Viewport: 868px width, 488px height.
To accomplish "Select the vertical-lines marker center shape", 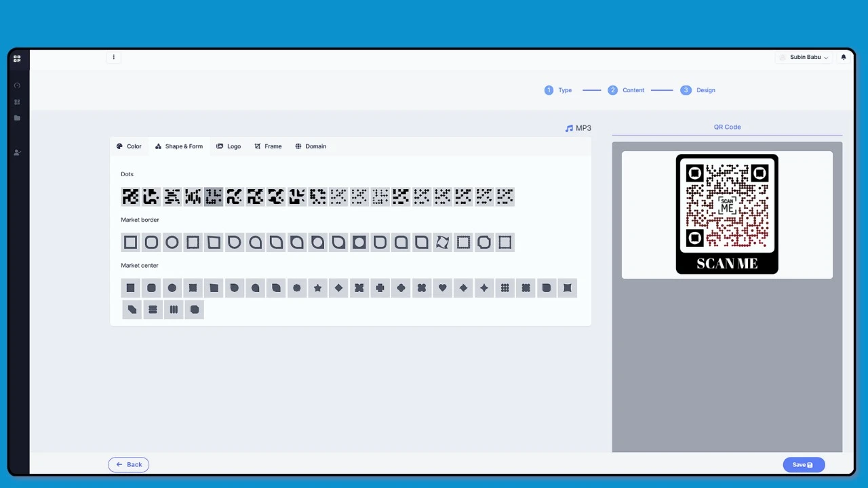I will [x=174, y=310].
